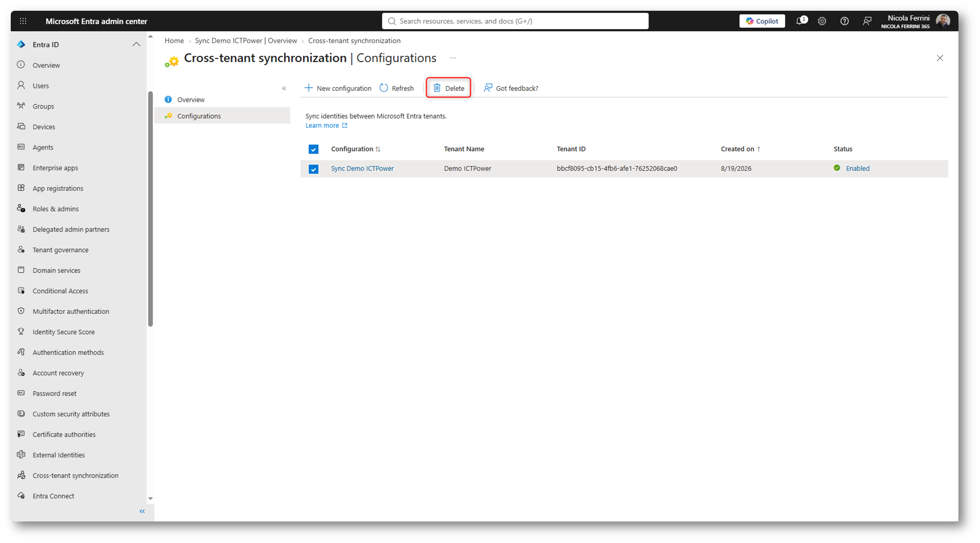
Task: Click the Demo ICTPower tenant name cell
Action: [x=467, y=169]
